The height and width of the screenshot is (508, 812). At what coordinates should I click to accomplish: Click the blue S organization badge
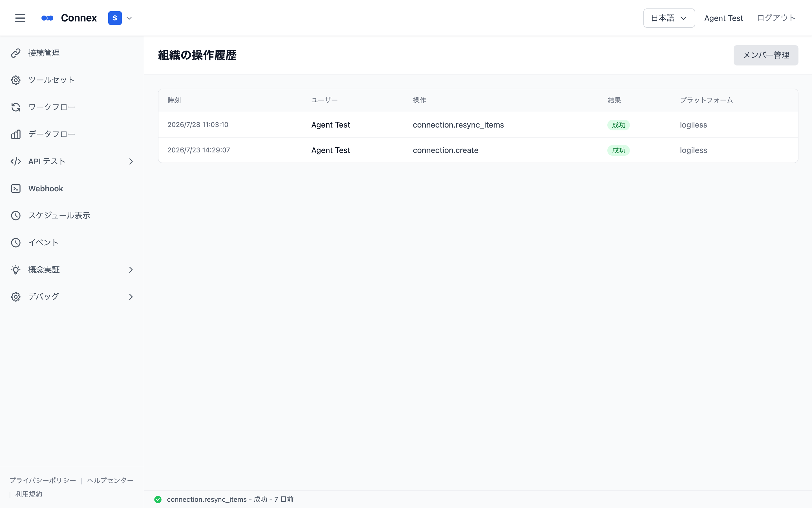coord(115,18)
